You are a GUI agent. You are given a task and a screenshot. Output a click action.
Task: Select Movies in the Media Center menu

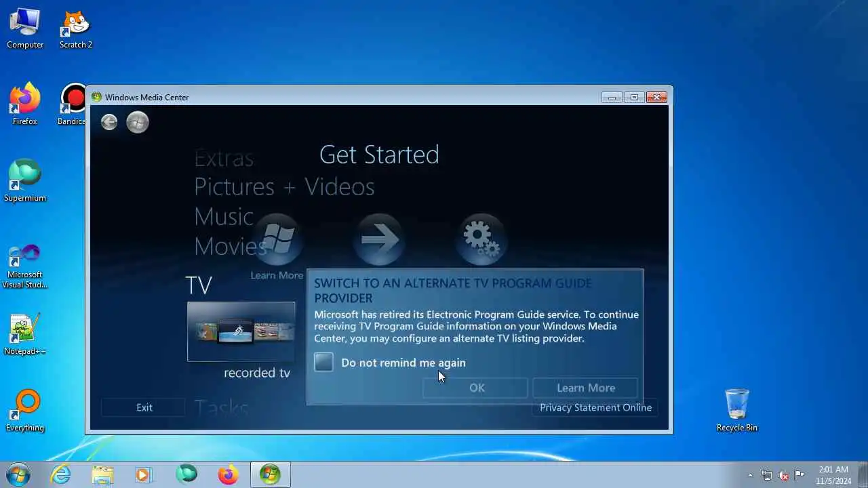pyautogui.click(x=231, y=246)
